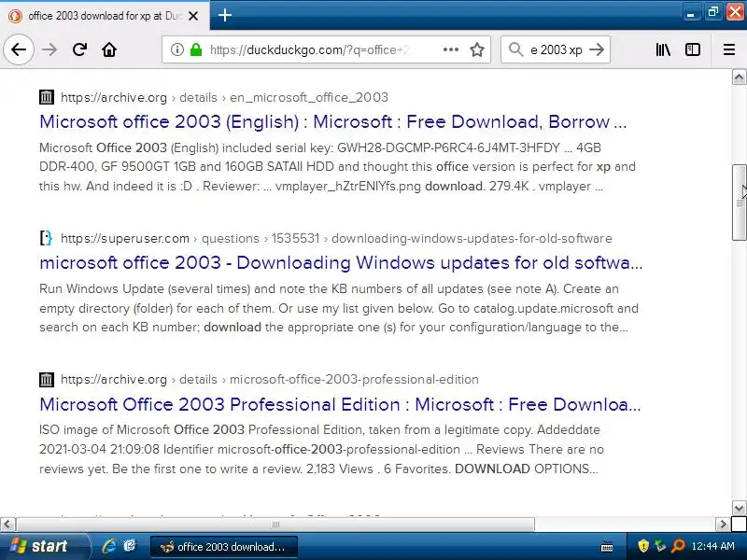The width and height of the screenshot is (747, 560).
Task: Submit search with the arrow button
Action: pyautogui.click(x=597, y=49)
